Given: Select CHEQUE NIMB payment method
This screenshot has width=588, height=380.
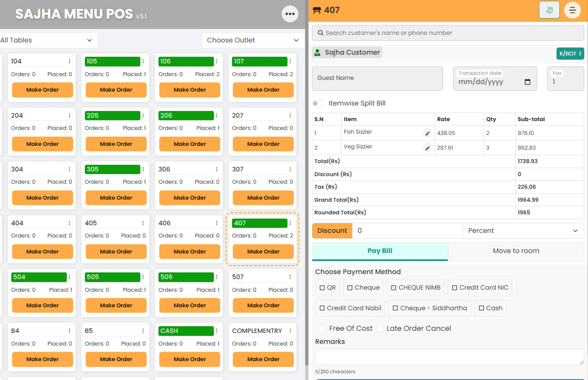Looking at the screenshot, I should click(x=415, y=288).
